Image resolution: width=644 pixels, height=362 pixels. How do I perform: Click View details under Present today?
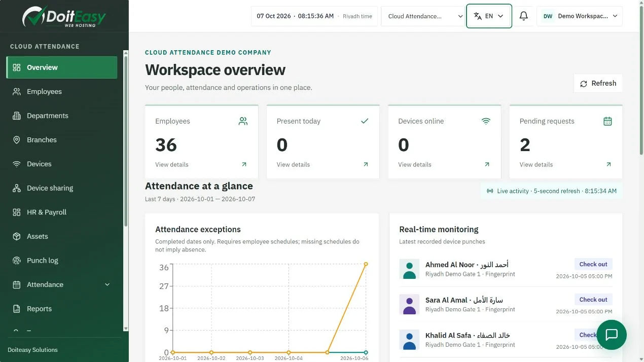point(293,164)
